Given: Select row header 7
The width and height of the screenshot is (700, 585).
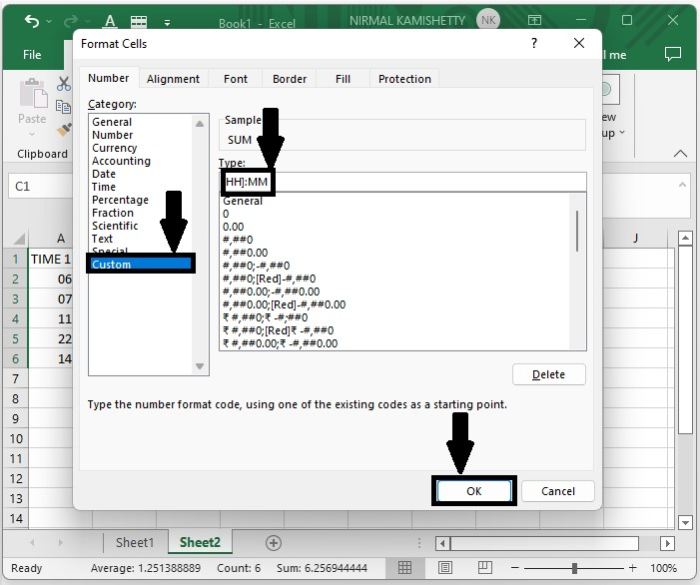Looking at the screenshot, I should [x=15, y=379].
